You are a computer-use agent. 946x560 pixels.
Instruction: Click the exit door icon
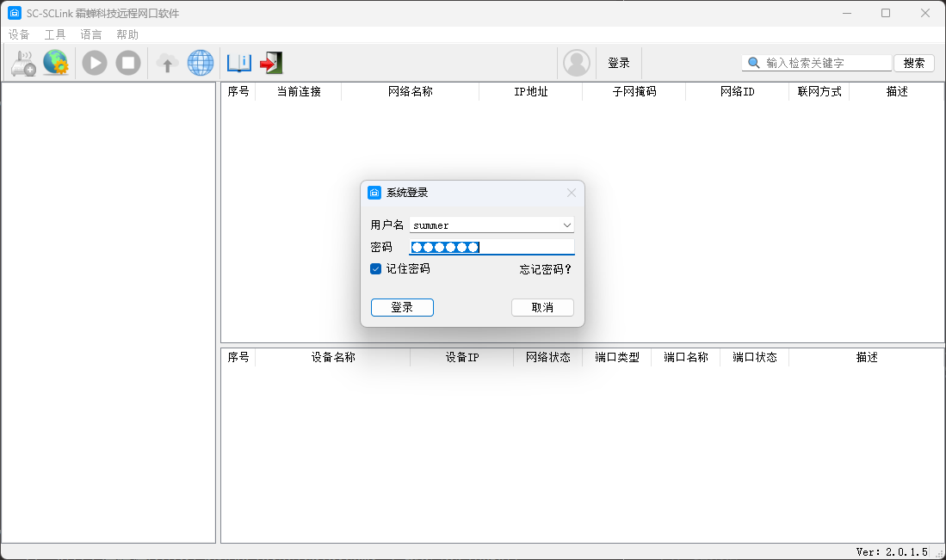coord(271,63)
